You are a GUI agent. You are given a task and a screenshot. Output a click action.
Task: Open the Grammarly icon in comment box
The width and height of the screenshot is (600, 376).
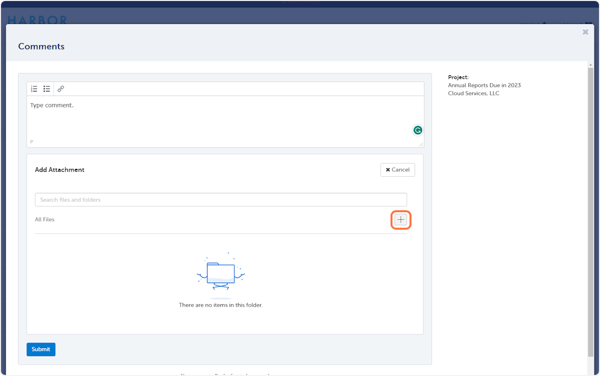[417, 130]
